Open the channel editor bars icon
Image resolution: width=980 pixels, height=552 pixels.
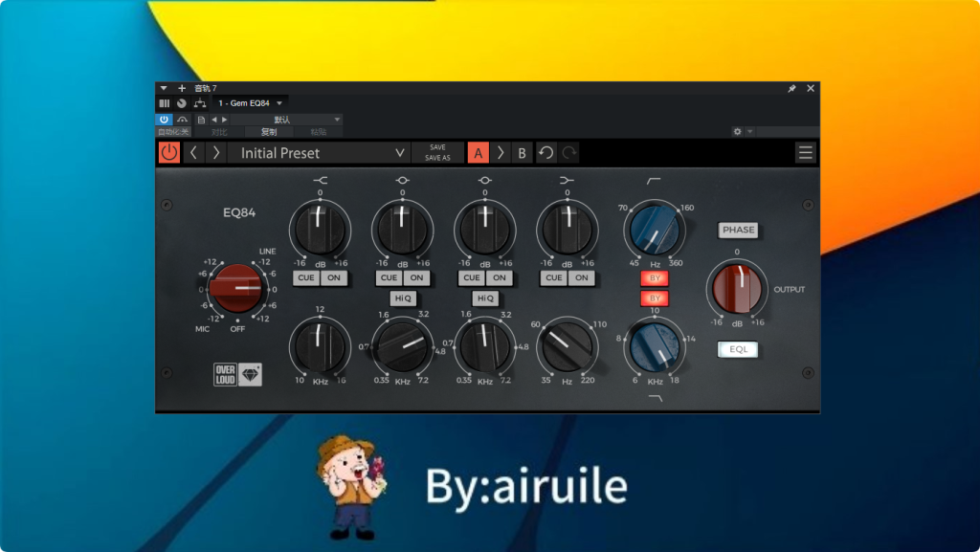click(165, 103)
